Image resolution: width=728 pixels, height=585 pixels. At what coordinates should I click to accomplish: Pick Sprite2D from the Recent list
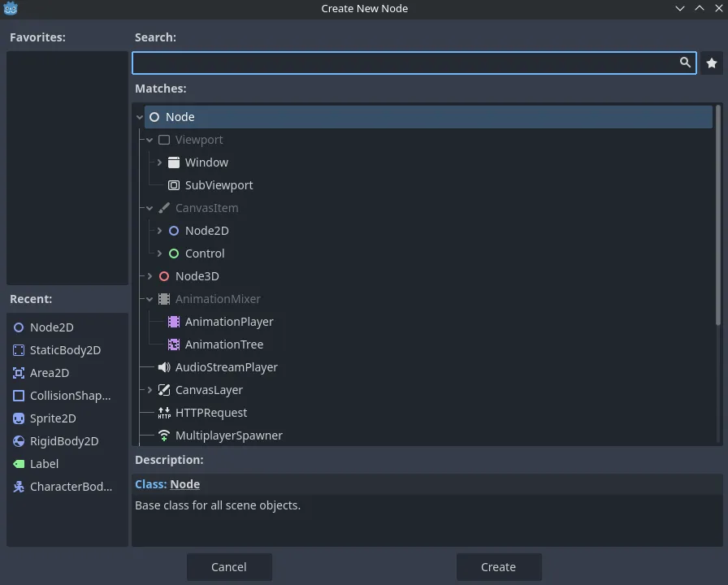(53, 418)
